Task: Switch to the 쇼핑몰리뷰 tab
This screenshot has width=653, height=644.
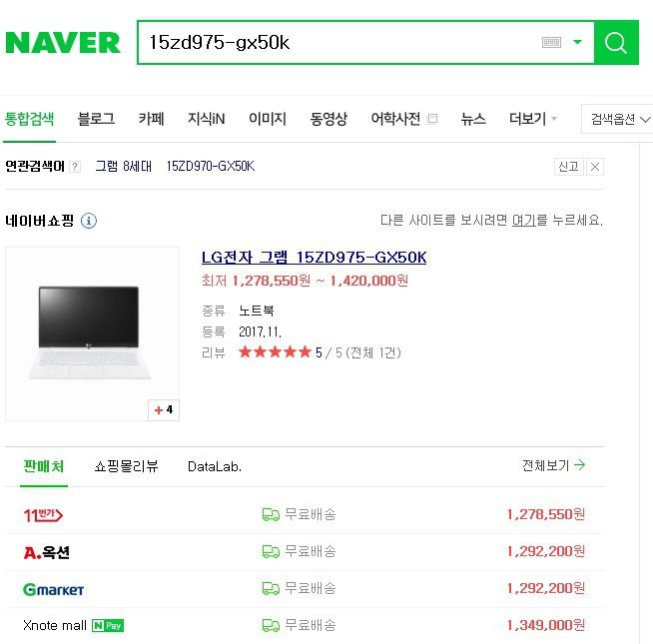Action: [x=126, y=466]
